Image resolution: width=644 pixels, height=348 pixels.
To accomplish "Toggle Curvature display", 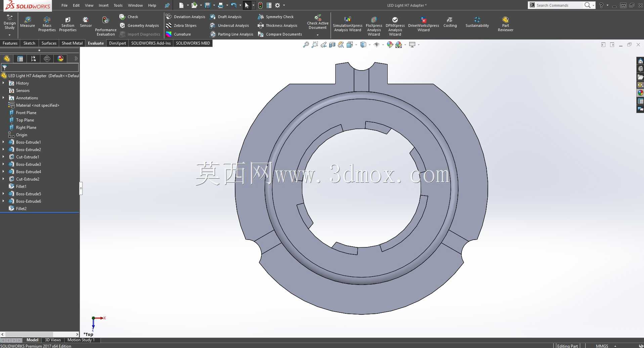I will pos(178,34).
